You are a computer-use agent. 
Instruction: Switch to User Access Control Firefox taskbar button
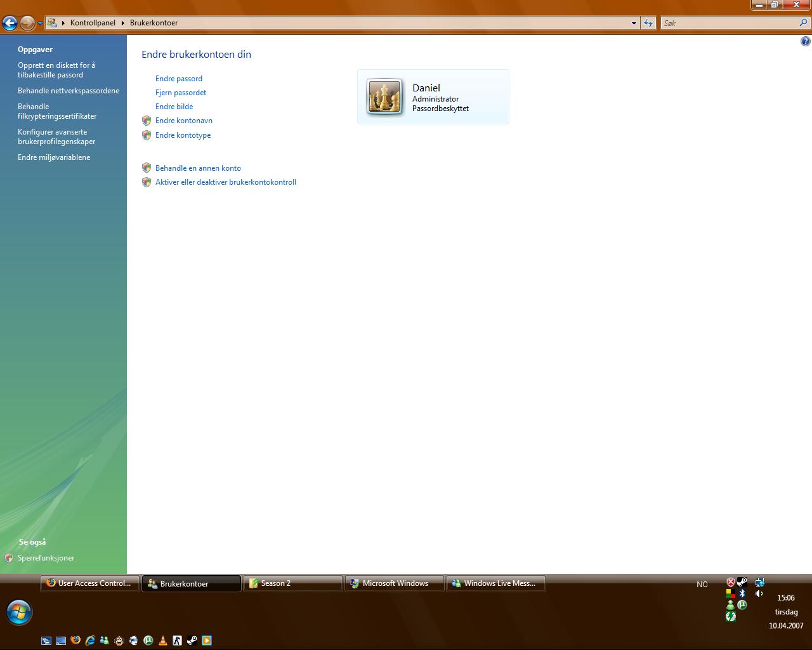(90, 583)
